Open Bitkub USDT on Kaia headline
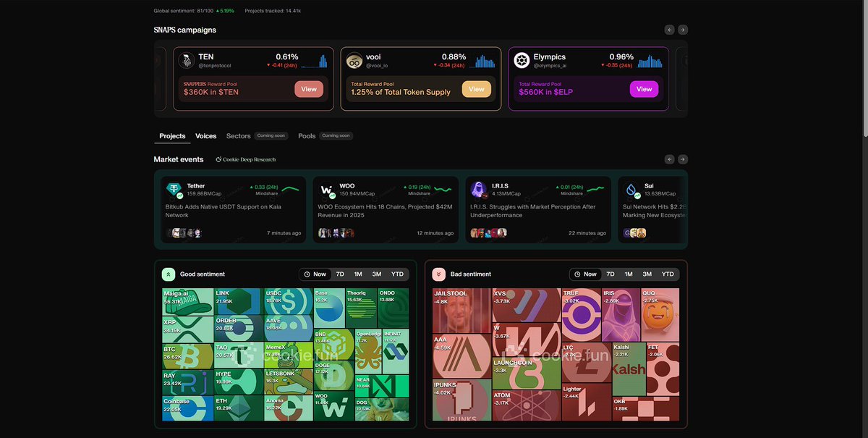 point(224,211)
